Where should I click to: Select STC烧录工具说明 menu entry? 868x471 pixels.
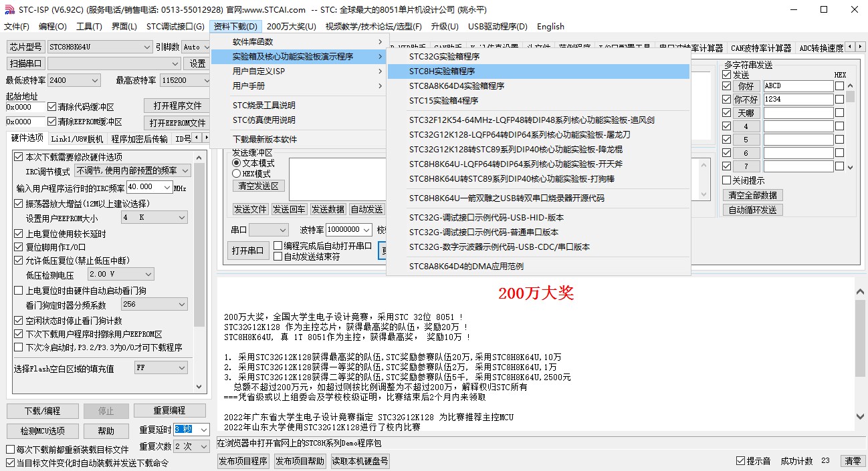298,105
